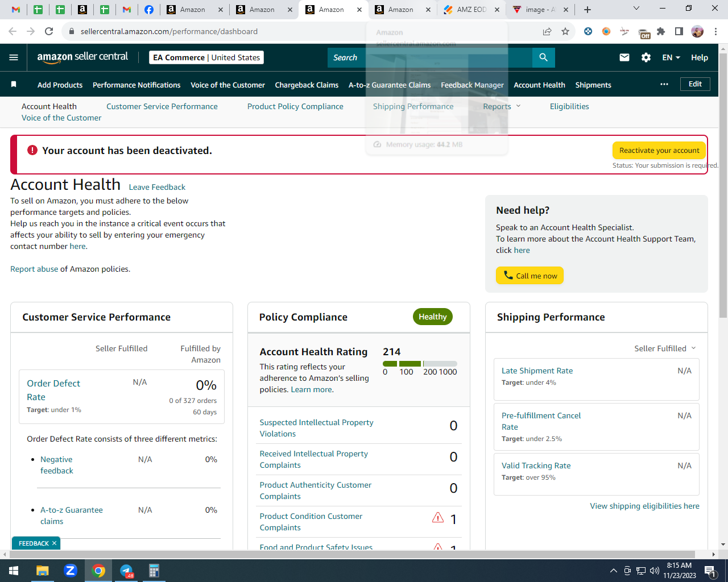Click the Seller Central Search field
This screenshot has width=728, height=582.
tap(430, 57)
